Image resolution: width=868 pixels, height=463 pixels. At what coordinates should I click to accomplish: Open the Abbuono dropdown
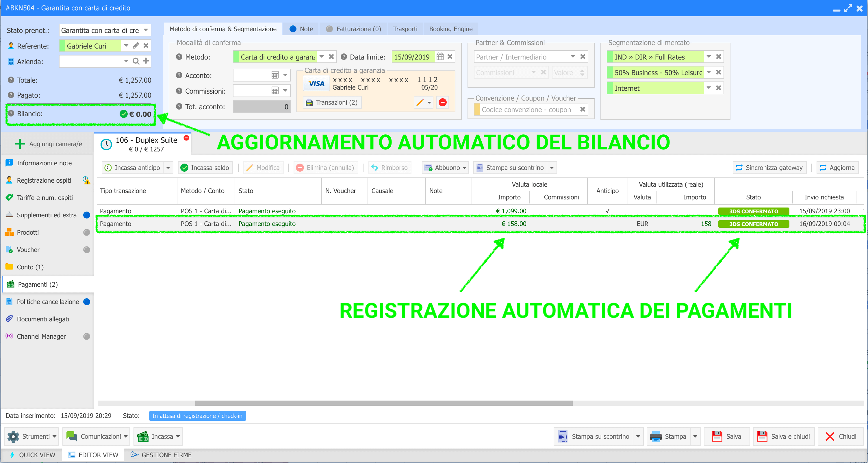[445, 167]
